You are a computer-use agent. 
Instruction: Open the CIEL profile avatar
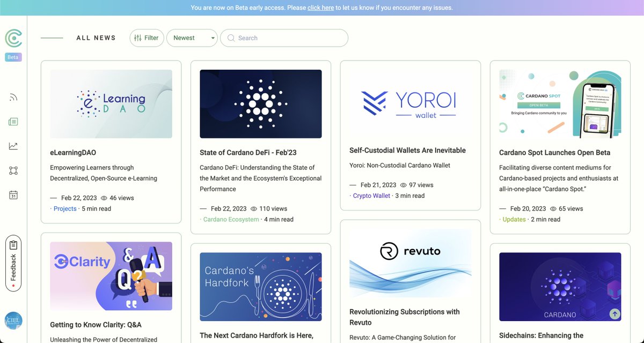point(13,320)
